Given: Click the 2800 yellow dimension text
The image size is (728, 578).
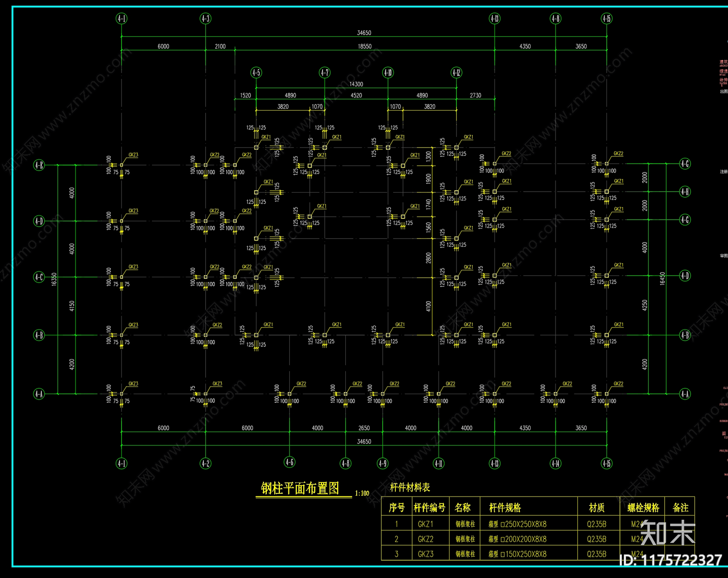Looking at the screenshot, I should tap(428, 258).
